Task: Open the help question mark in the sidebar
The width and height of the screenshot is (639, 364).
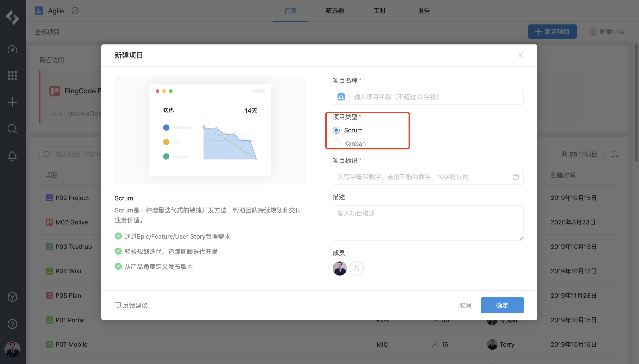Action: tap(12, 324)
